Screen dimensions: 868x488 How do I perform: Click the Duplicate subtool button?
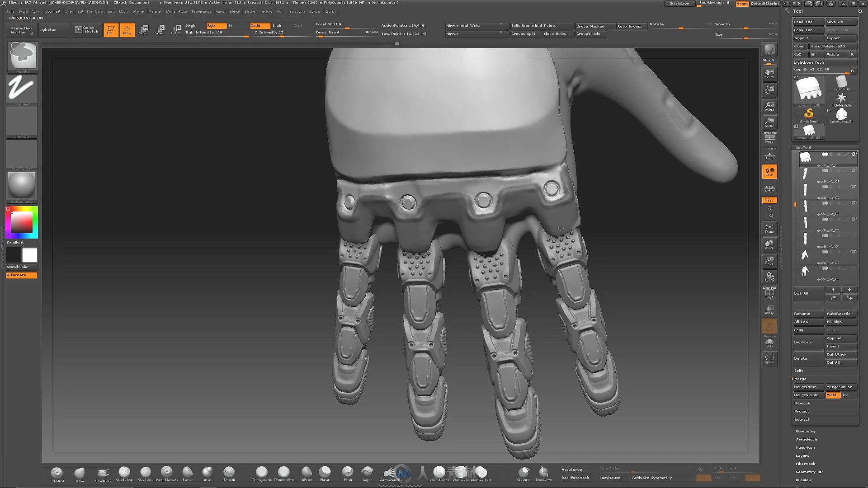coord(808,342)
